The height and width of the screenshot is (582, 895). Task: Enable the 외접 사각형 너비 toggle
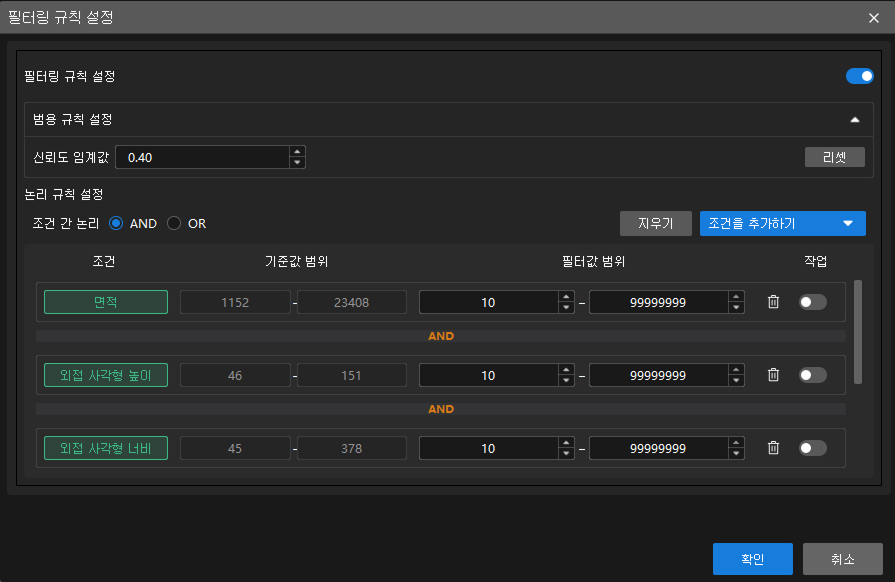click(x=813, y=448)
